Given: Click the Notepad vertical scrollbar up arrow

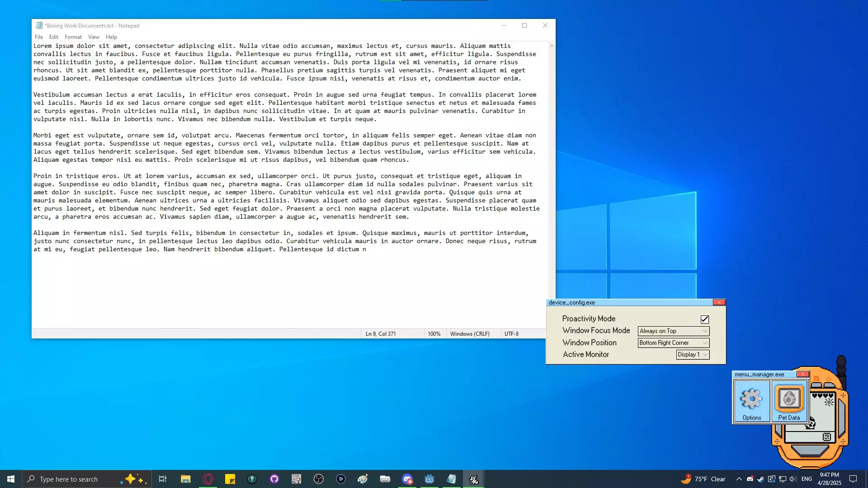Looking at the screenshot, I should point(552,46).
